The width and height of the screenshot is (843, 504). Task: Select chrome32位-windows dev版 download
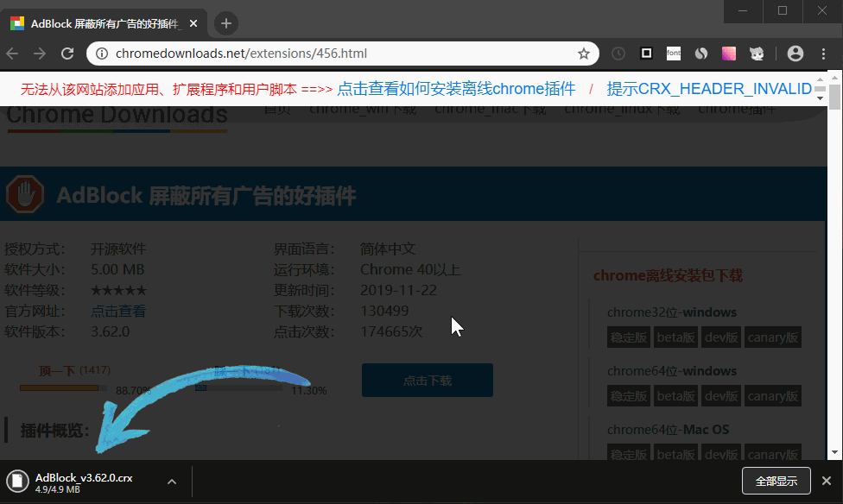[x=721, y=337]
